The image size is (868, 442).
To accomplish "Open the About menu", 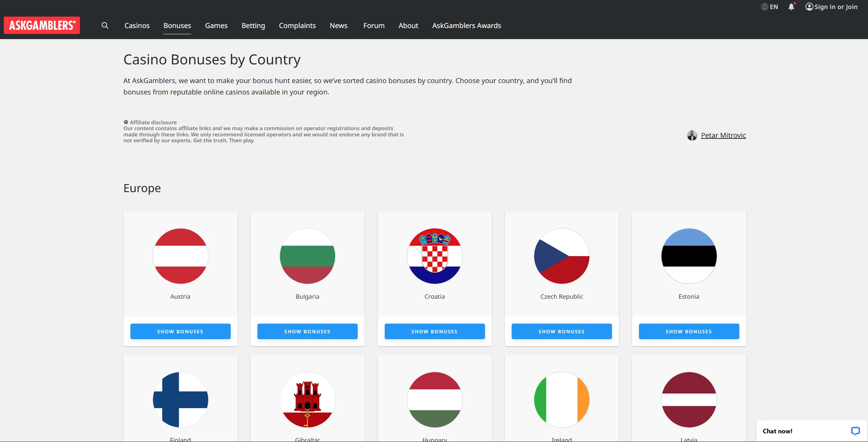I will pyautogui.click(x=408, y=25).
